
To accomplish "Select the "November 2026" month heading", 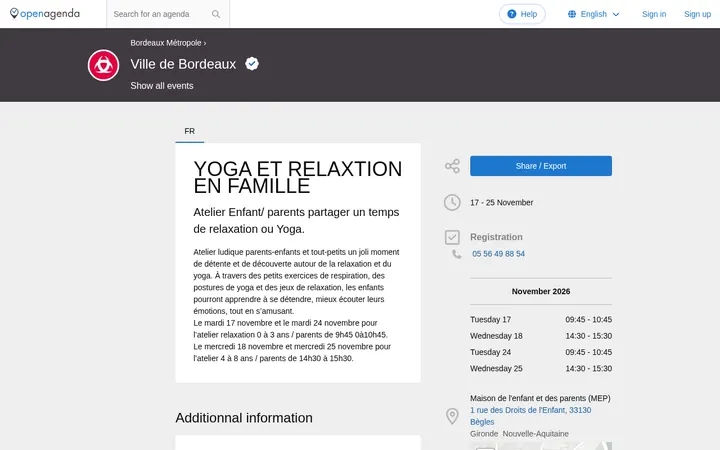I will 541,292.
